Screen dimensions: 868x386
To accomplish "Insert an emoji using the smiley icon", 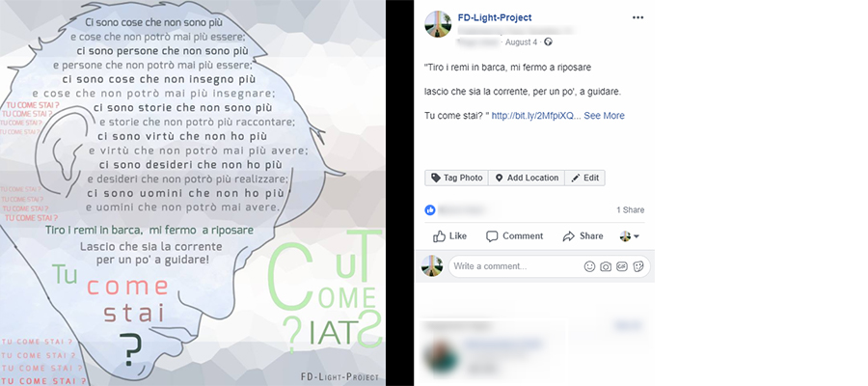I will (589, 266).
